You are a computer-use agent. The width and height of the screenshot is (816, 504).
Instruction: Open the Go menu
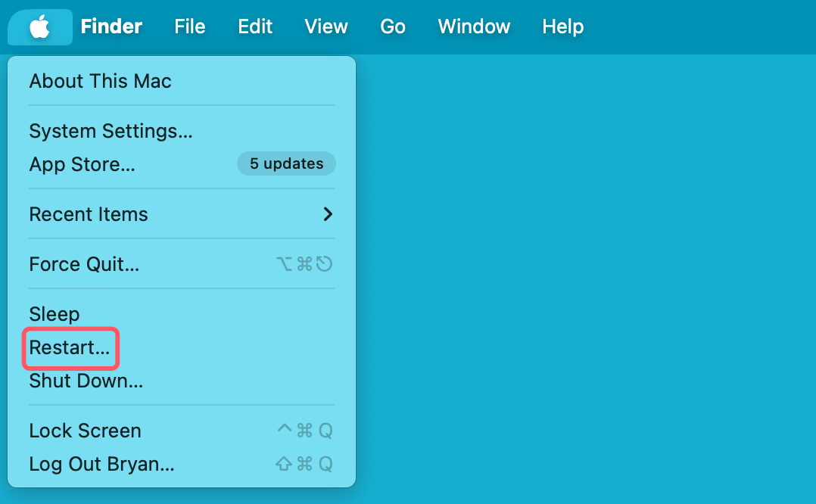[393, 26]
